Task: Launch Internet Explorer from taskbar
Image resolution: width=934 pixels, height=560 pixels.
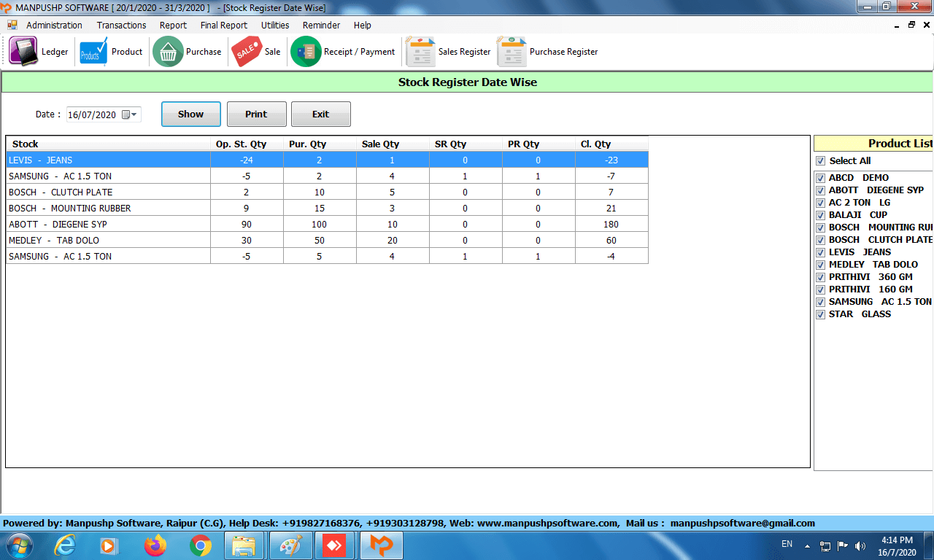Action: [66, 545]
